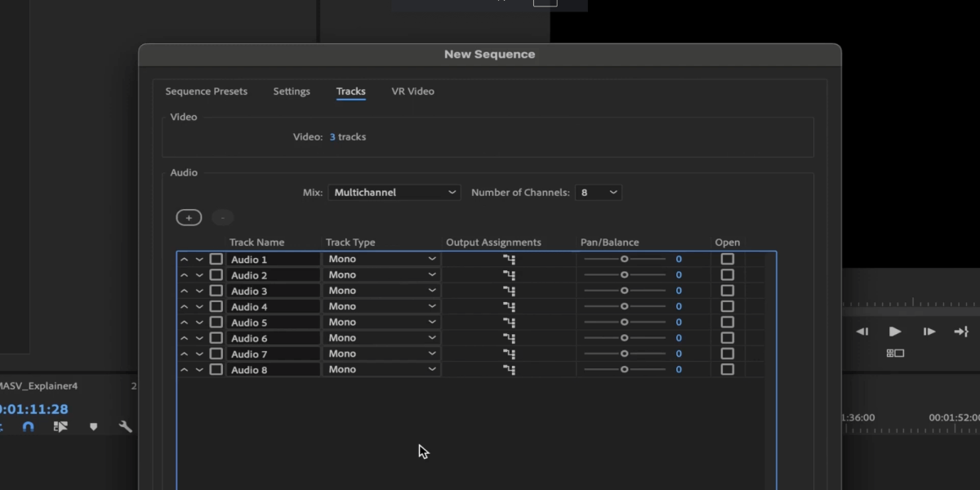Tick the selection checkbox beside Audio 3

pyautogui.click(x=216, y=291)
